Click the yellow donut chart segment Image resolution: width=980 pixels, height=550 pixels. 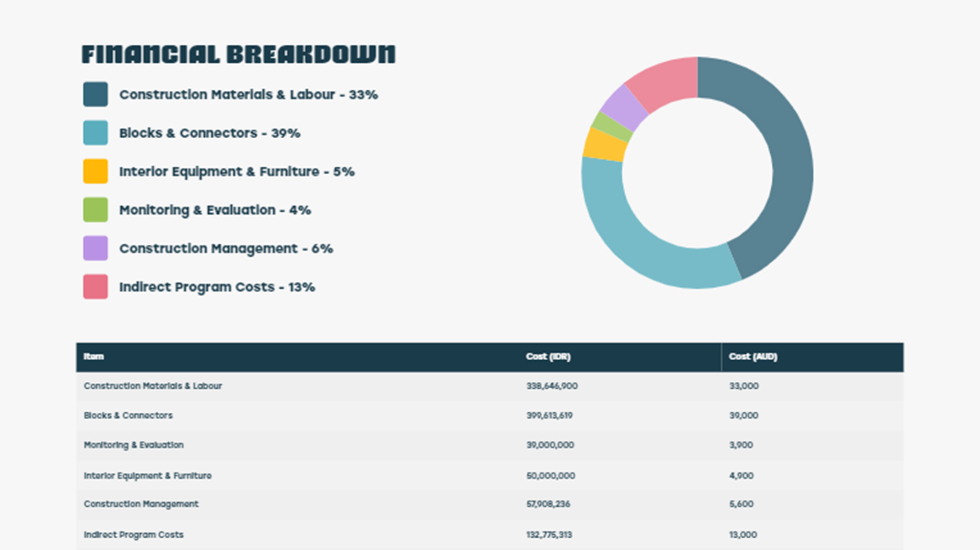tap(605, 145)
